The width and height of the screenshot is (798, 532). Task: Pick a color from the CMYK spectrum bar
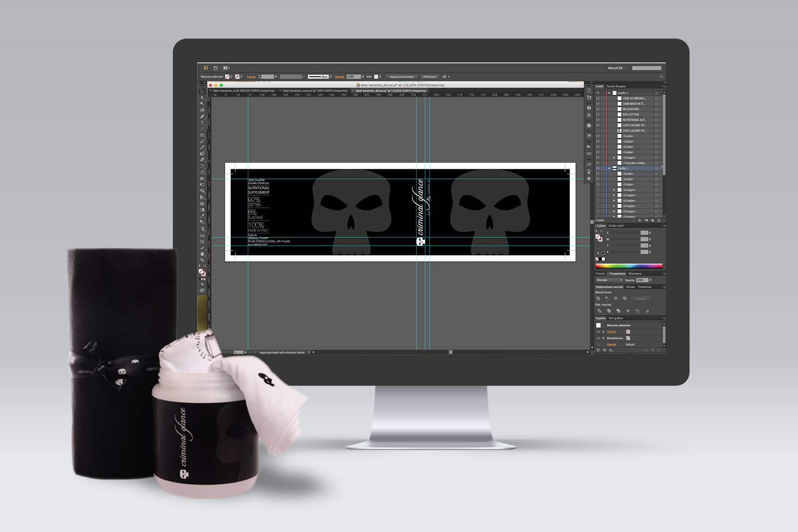pyautogui.click(x=629, y=266)
